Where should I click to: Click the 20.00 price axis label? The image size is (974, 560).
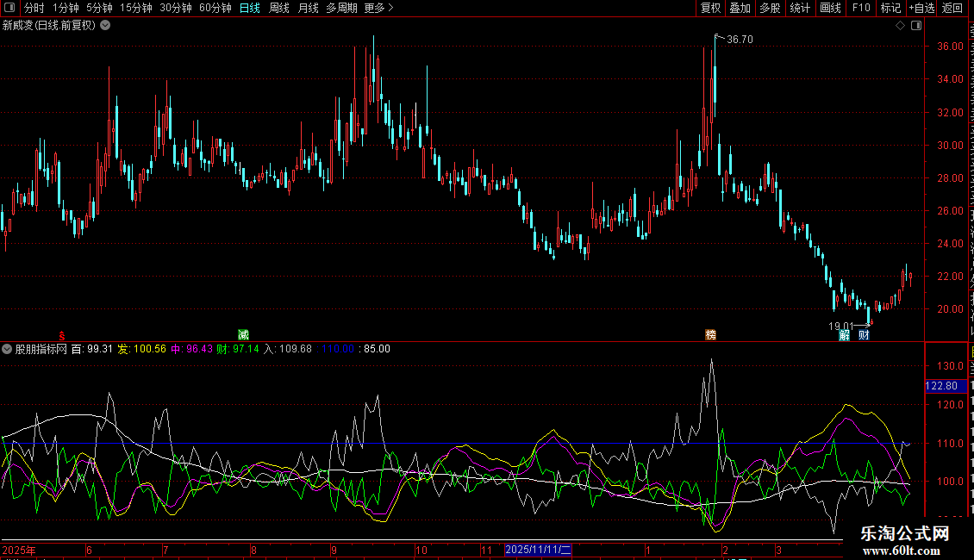(951, 309)
